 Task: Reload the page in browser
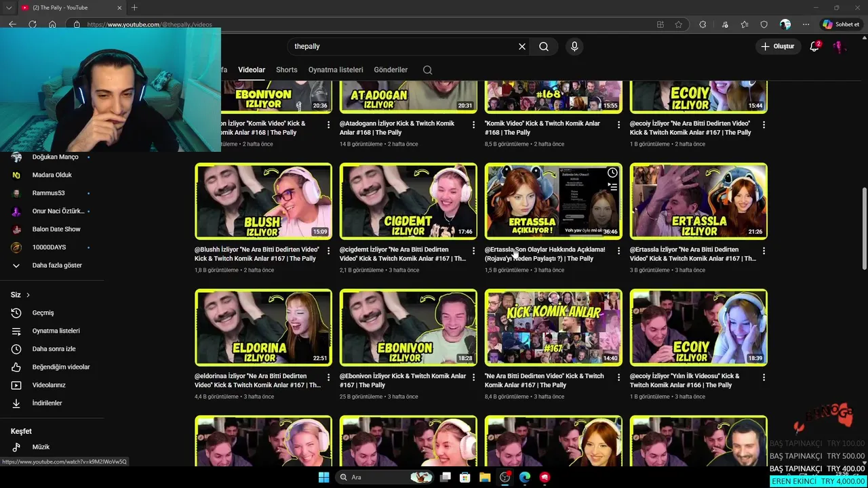pos(32,24)
